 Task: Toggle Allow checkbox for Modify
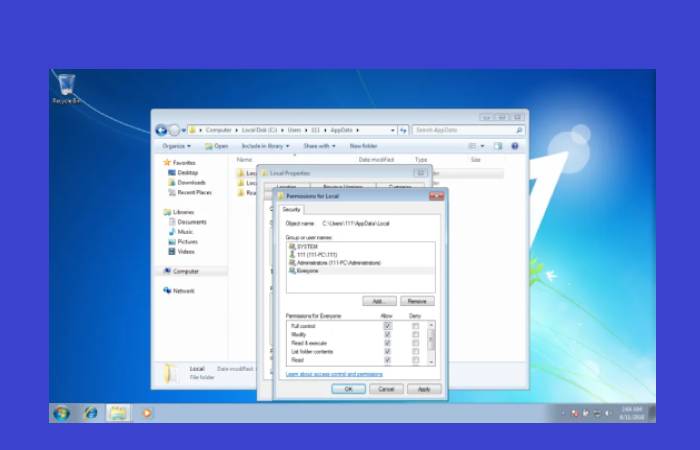(387, 334)
